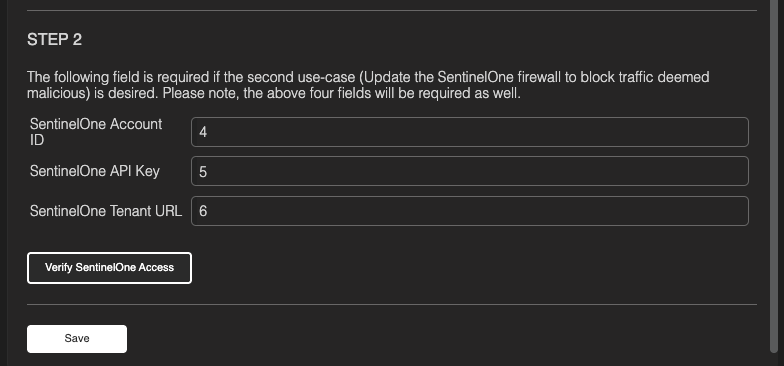This screenshot has width=784, height=366.
Task: Click the SentinelOne Account ID label
Action: click(96, 132)
